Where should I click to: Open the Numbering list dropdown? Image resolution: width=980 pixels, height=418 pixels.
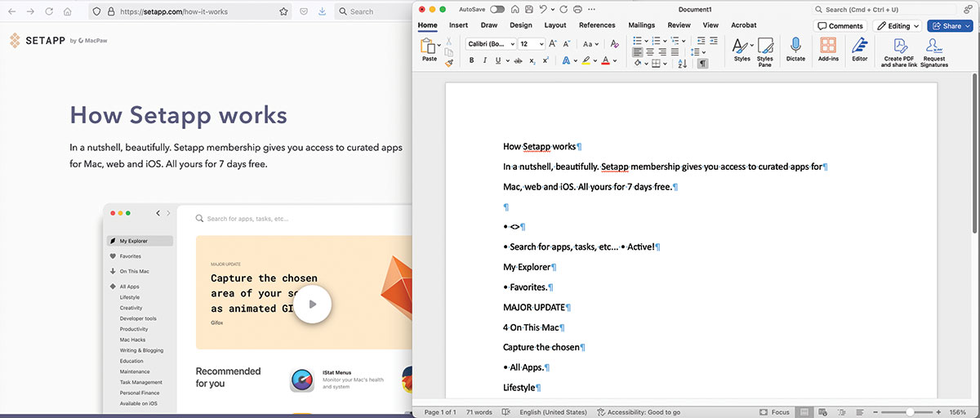point(665,41)
